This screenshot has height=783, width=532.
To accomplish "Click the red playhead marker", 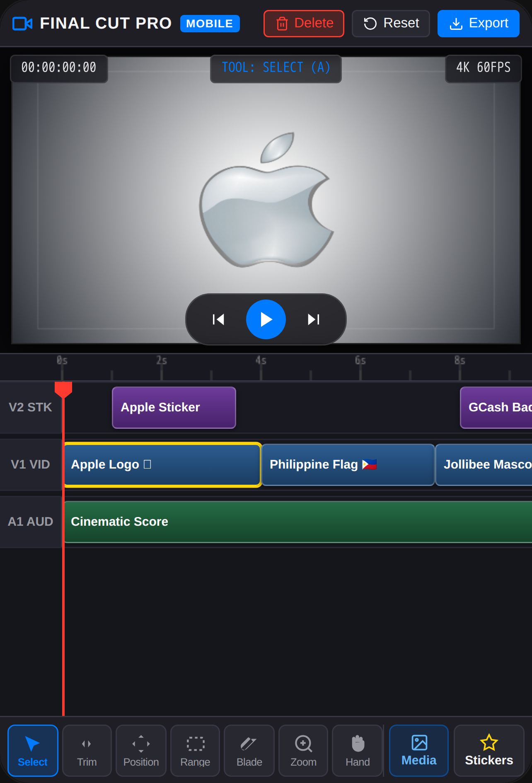I will pyautogui.click(x=63, y=390).
